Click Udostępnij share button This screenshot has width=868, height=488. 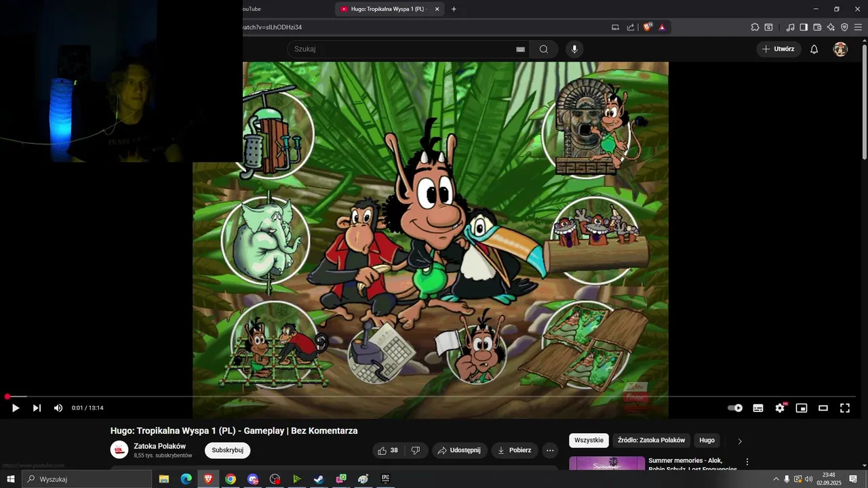(x=459, y=450)
